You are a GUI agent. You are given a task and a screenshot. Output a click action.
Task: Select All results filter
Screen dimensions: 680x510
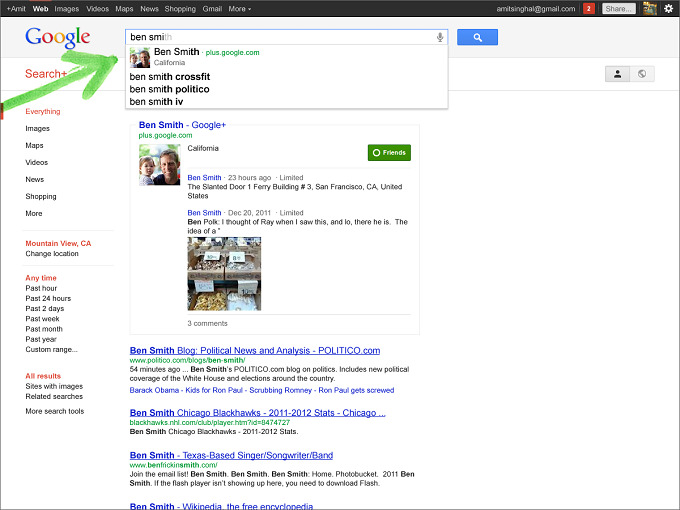[43, 376]
